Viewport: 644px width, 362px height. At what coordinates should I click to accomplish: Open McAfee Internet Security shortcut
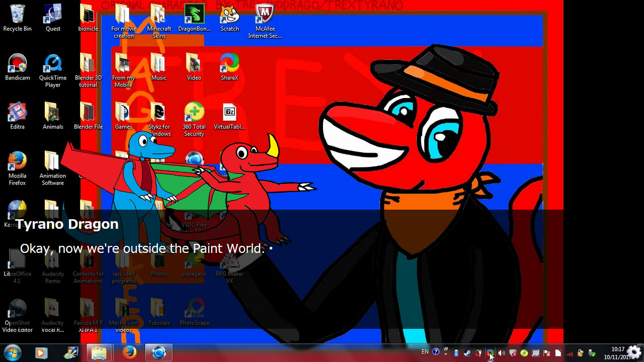tap(265, 22)
